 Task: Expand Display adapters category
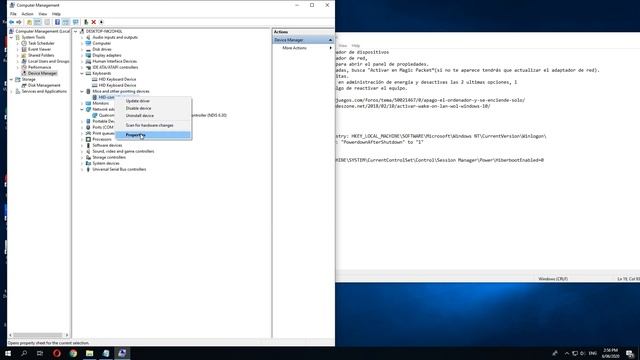point(82,56)
